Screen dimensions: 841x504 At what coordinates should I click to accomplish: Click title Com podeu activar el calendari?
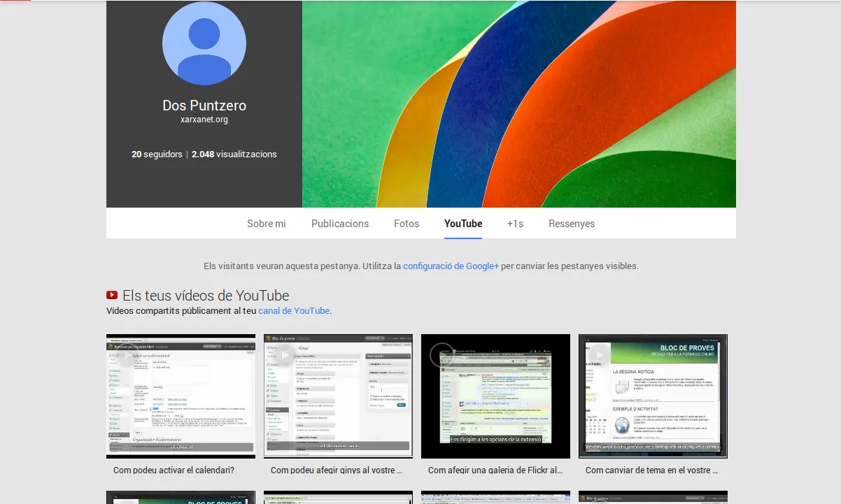(174, 470)
